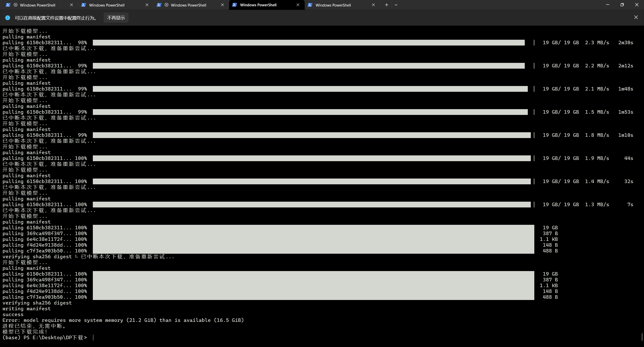Image resolution: width=644 pixels, height=347 pixels.
Task: Close the active fourth PowerShell tab
Action: coord(298,5)
